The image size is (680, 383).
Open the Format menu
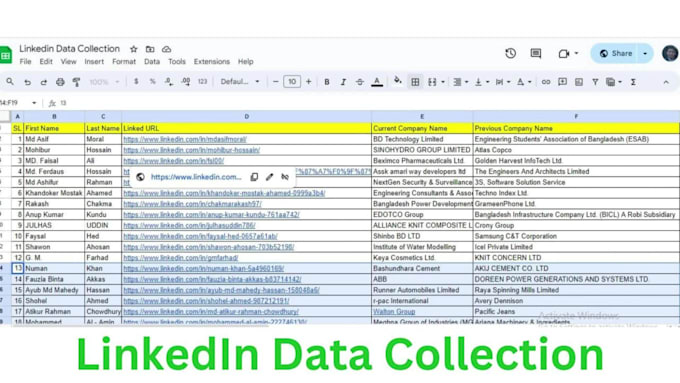tap(124, 62)
